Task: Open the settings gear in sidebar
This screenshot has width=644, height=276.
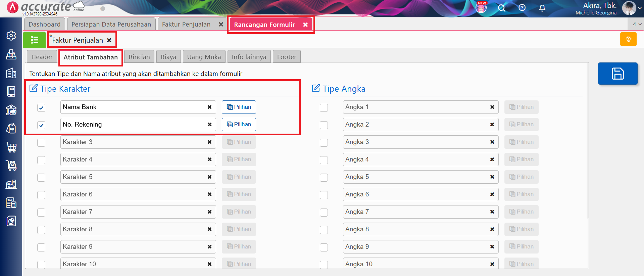Action: [x=11, y=36]
